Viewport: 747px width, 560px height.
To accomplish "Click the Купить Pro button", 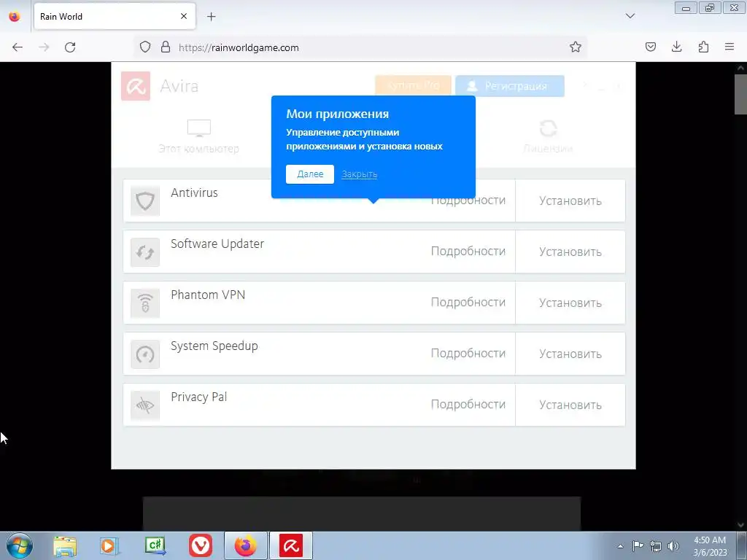I will pos(413,86).
